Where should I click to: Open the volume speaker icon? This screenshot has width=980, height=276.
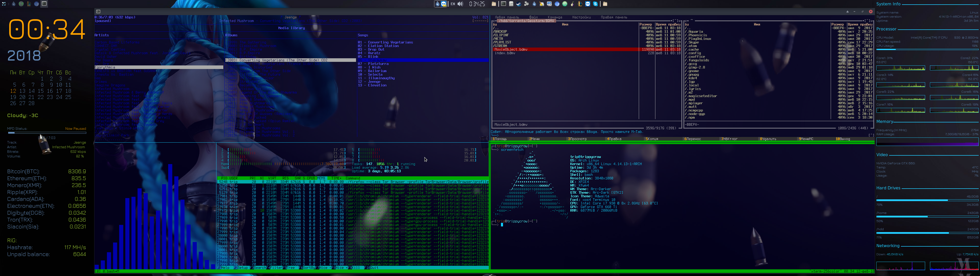pos(460,4)
